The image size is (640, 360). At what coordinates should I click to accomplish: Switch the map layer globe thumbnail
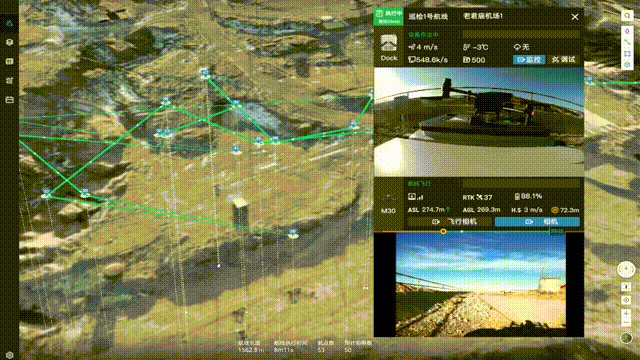[x=626, y=338]
